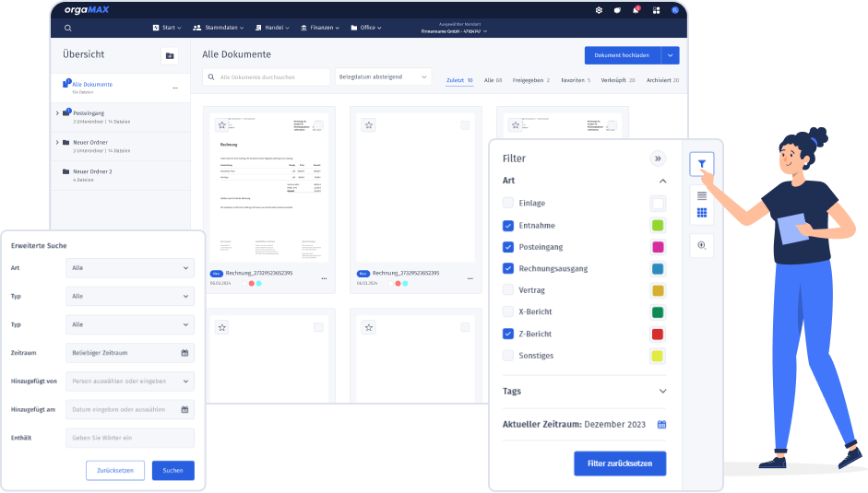Check the Vertrag filter checkbox
The width and height of the screenshot is (868, 493).
click(x=507, y=290)
